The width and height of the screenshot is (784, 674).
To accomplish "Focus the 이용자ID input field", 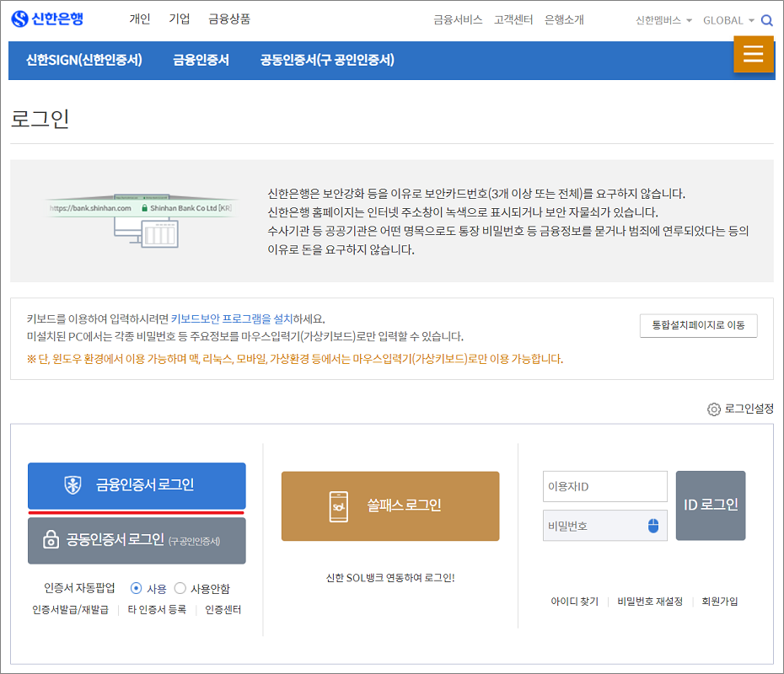I will [605, 486].
